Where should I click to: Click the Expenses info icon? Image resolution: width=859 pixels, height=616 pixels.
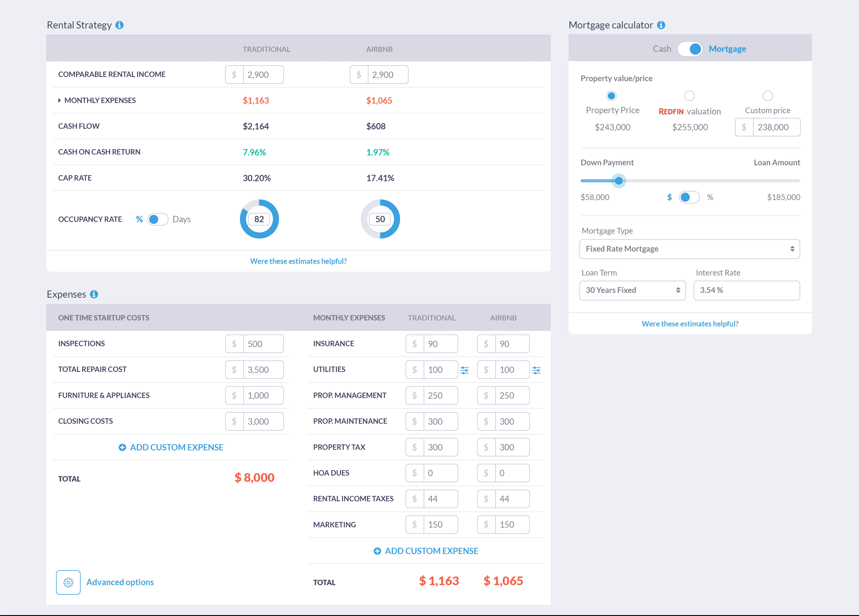point(94,294)
